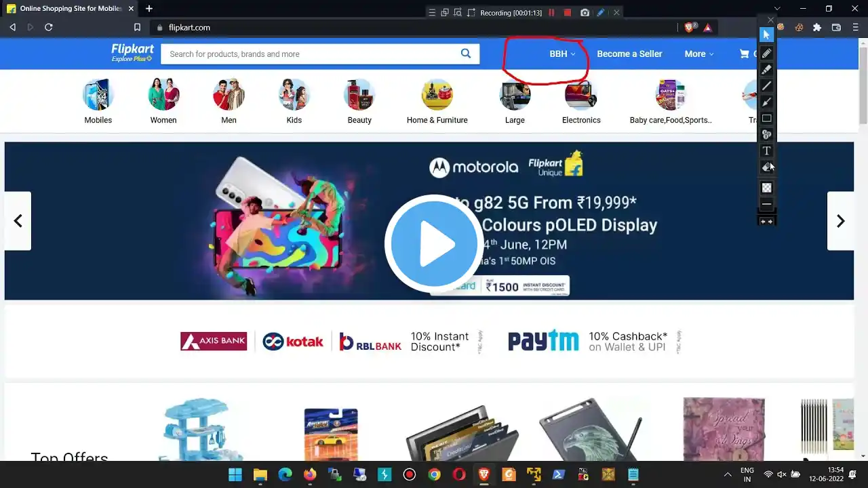
Task: Play the video with center play button
Action: pyautogui.click(x=434, y=244)
